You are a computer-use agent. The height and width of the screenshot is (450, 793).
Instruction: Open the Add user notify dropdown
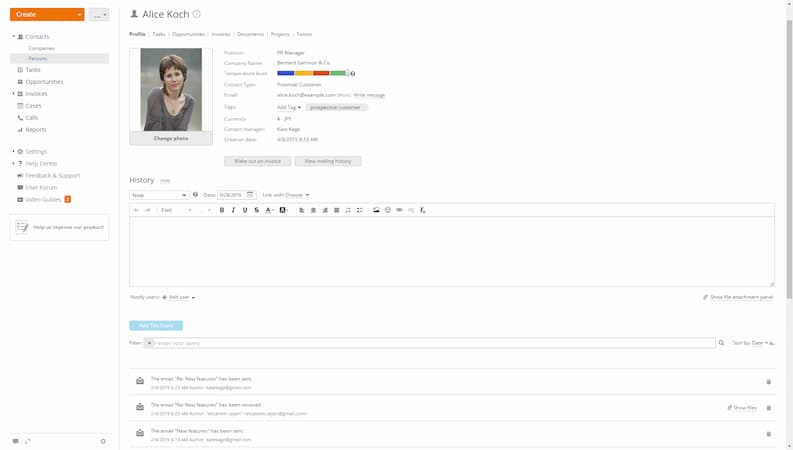[x=179, y=297]
